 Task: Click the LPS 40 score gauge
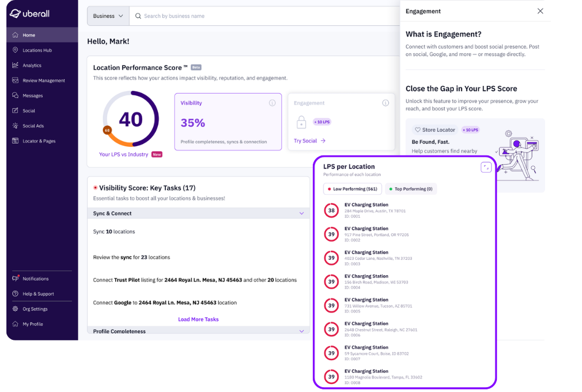point(131,119)
